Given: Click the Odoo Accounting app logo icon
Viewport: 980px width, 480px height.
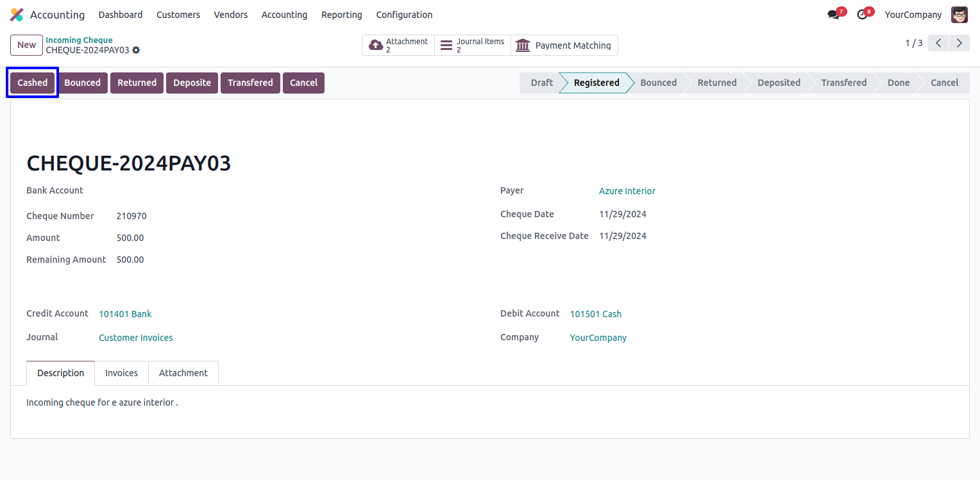Looking at the screenshot, I should tap(17, 15).
